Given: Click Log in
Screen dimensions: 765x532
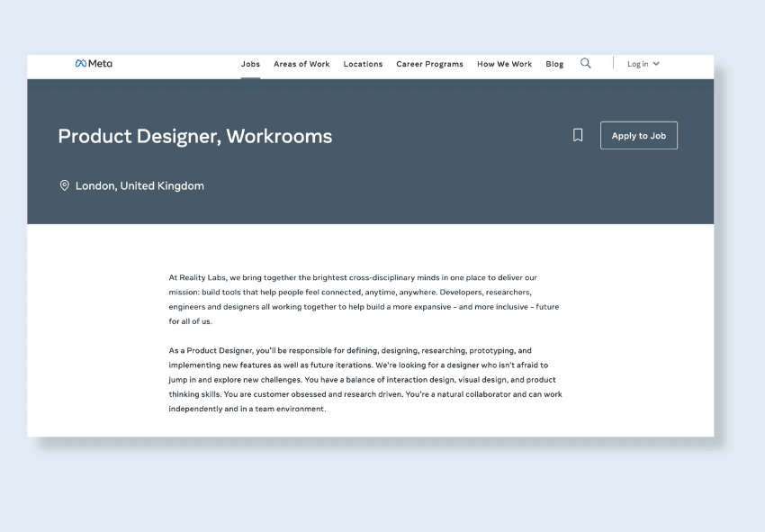Looking at the screenshot, I should [x=639, y=63].
